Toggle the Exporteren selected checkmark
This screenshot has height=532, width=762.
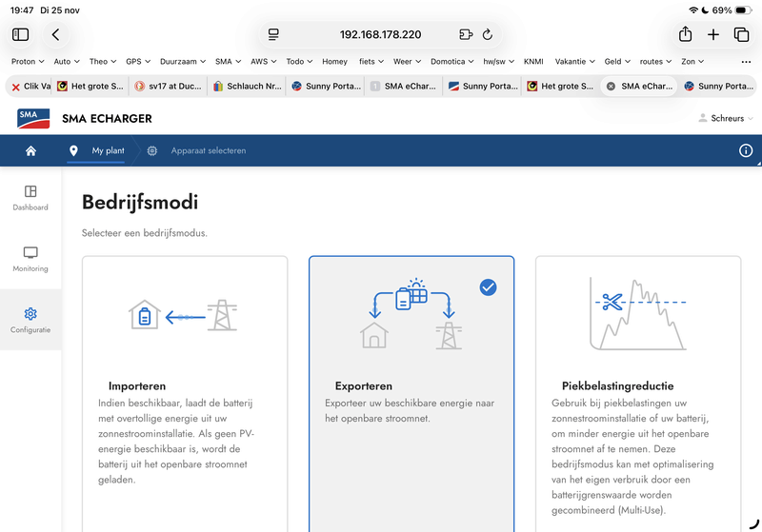click(488, 287)
